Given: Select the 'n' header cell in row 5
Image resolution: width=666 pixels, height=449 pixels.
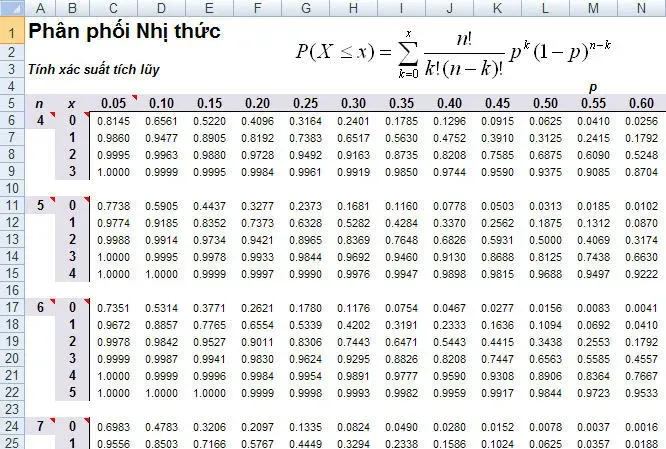Looking at the screenshot, I should 39,103.
